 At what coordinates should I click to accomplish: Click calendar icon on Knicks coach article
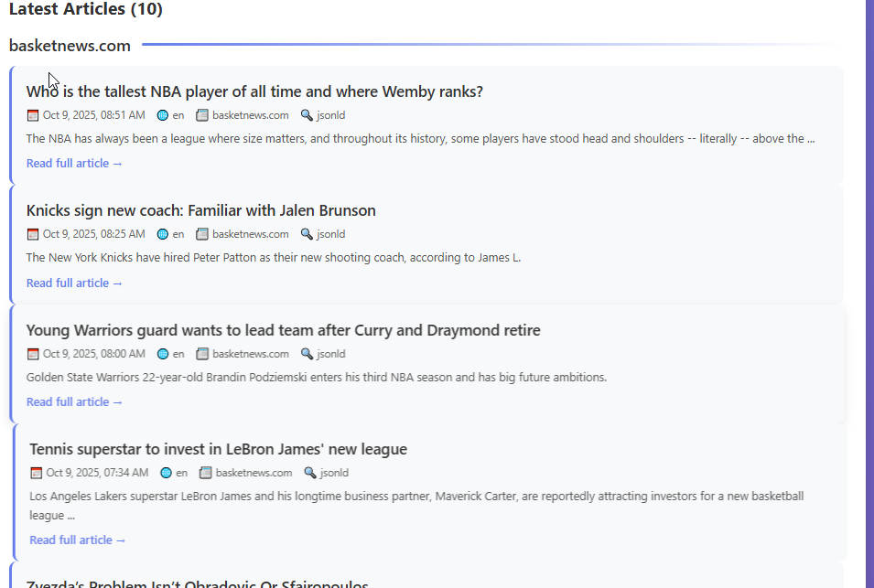point(33,234)
